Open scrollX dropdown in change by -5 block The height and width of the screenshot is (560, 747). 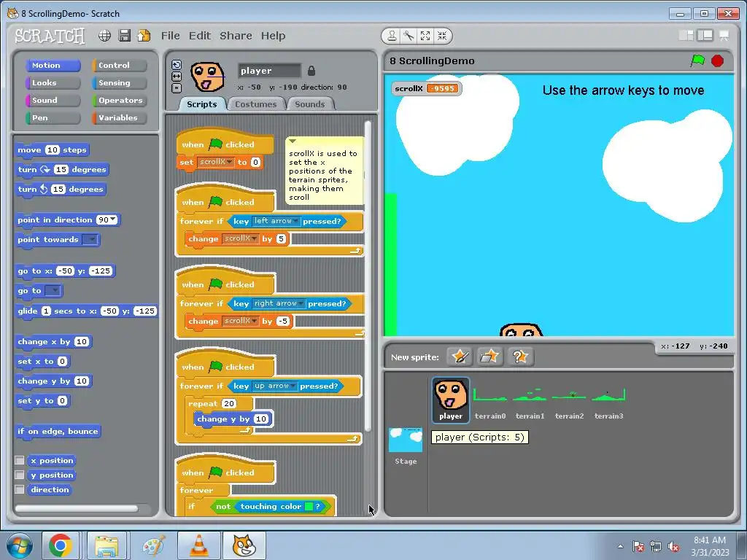[x=255, y=321]
